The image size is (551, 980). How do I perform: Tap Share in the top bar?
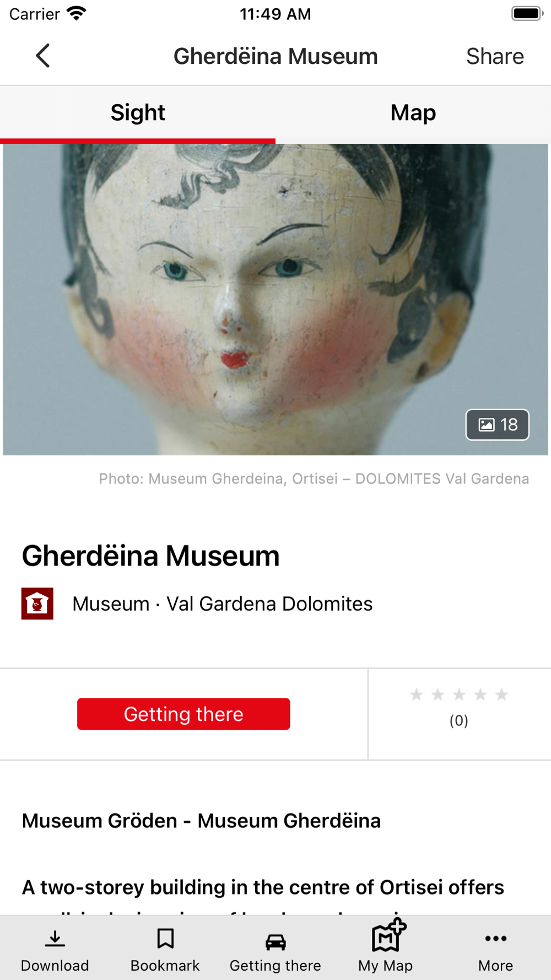point(495,56)
